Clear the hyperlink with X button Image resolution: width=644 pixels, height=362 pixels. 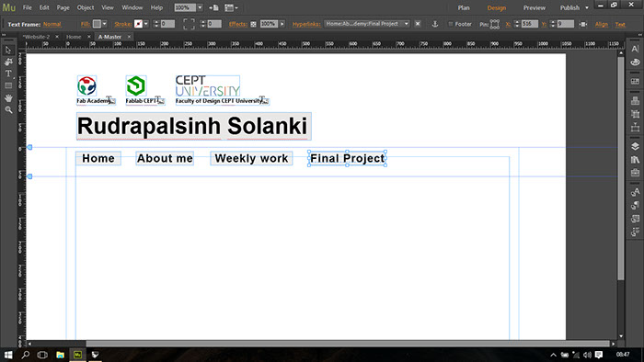[418, 24]
